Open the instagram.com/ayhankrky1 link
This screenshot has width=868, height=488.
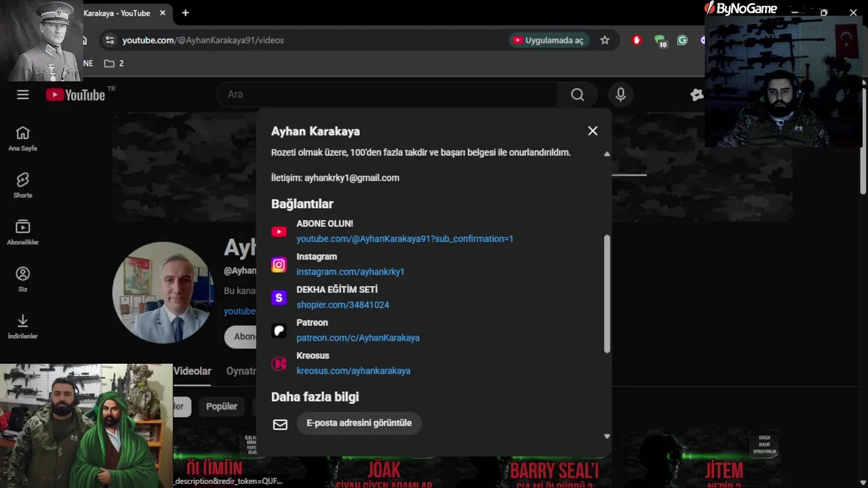pos(350,272)
